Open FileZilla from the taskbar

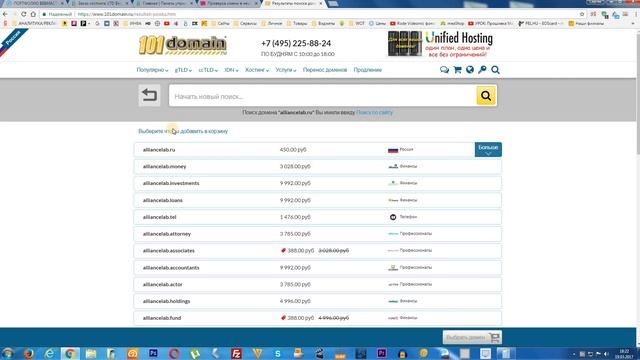pos(236,353)
